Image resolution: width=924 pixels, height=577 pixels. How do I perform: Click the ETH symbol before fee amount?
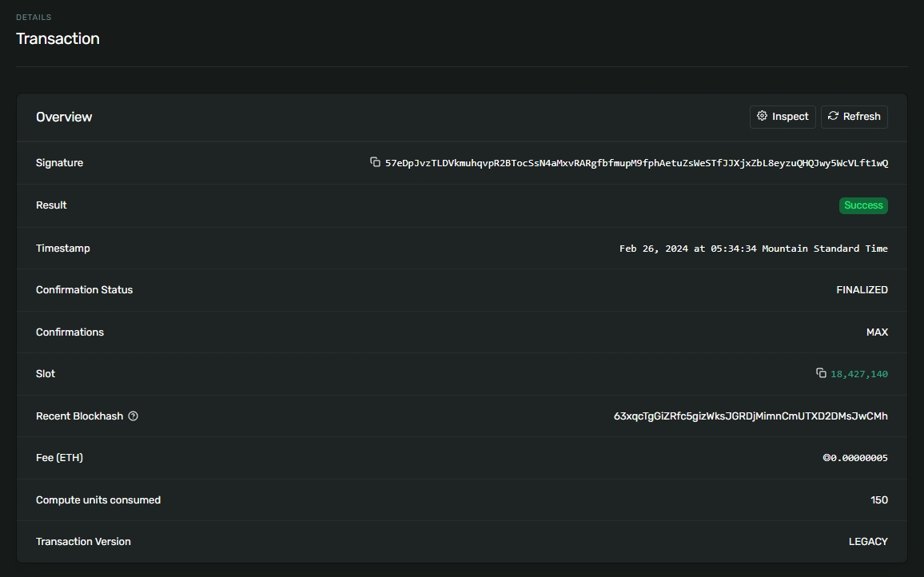click(826, 458)
